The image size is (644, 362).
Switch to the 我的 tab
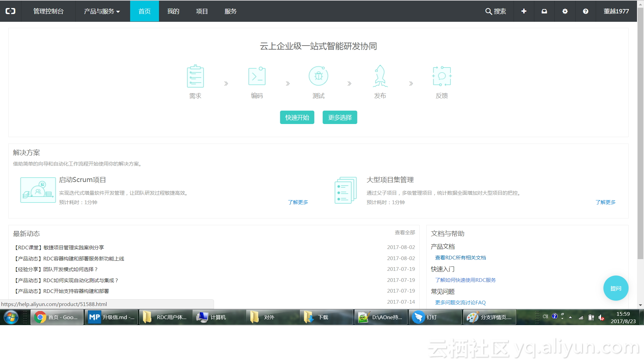pos(173,11)
